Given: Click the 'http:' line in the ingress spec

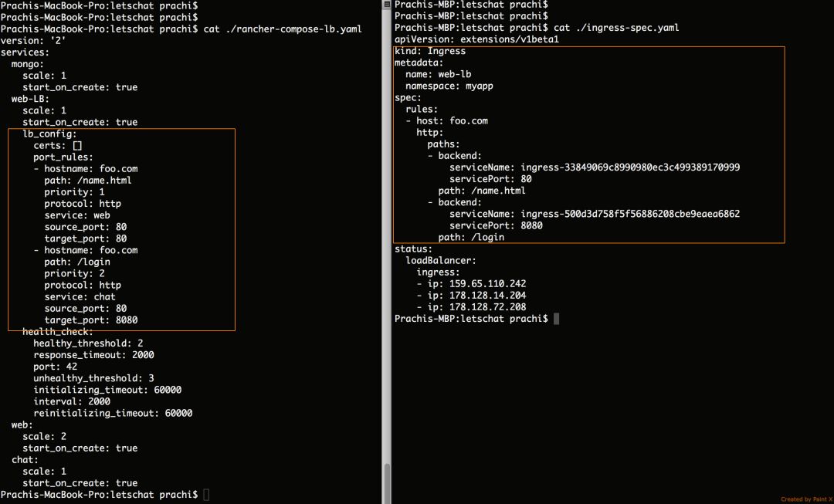Looking at the screenshot, I should coord(430,133).
